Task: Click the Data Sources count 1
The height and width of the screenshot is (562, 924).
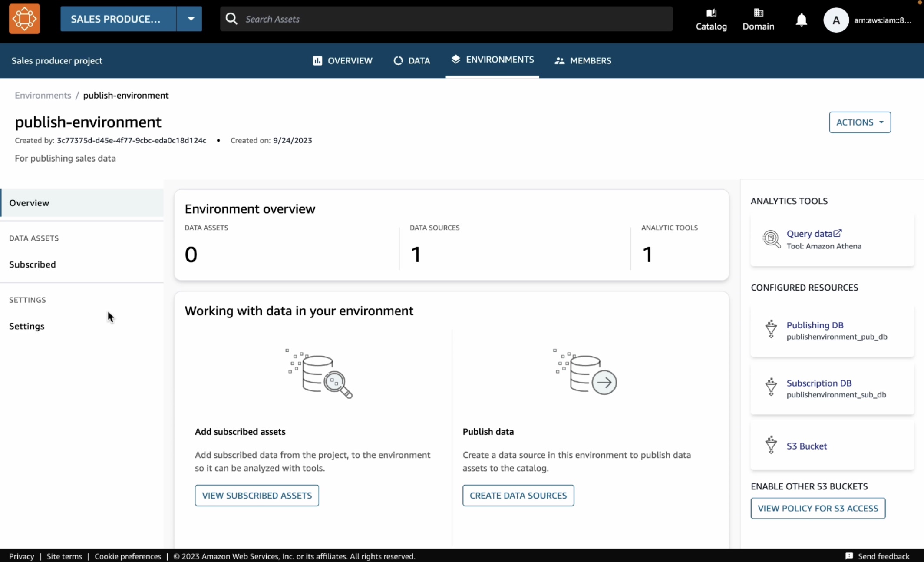Action: (x=416, y=254)
